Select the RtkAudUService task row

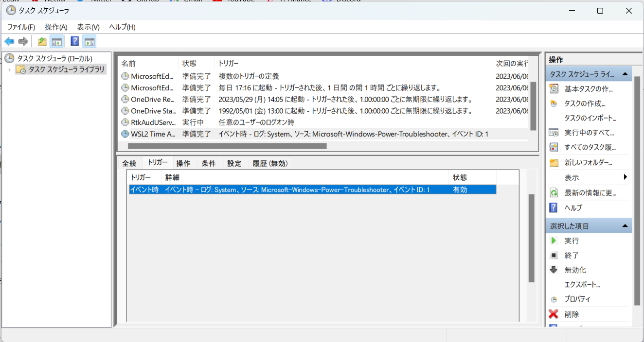(153, 122)
